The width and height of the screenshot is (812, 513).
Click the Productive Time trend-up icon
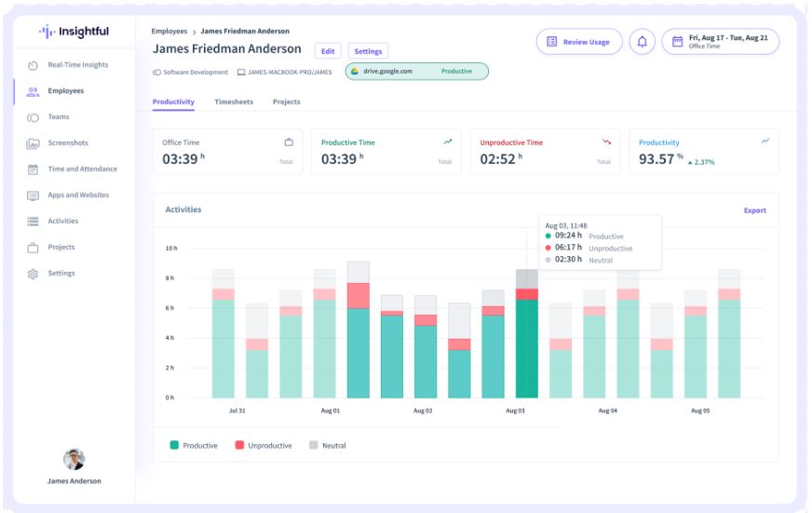tap(448, 142)
